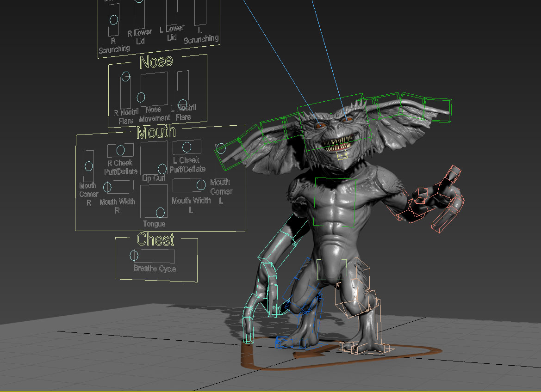Select the small yellow jaw control below teeth
The image size is (541, 392).
tap(342, 156)
